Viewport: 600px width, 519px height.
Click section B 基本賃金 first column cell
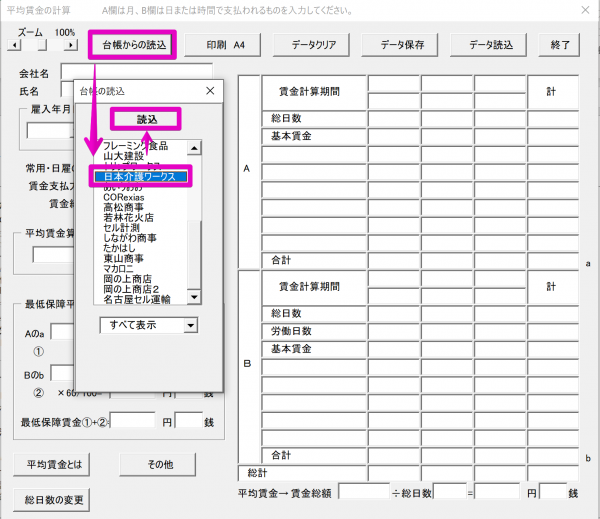(394, 349)
